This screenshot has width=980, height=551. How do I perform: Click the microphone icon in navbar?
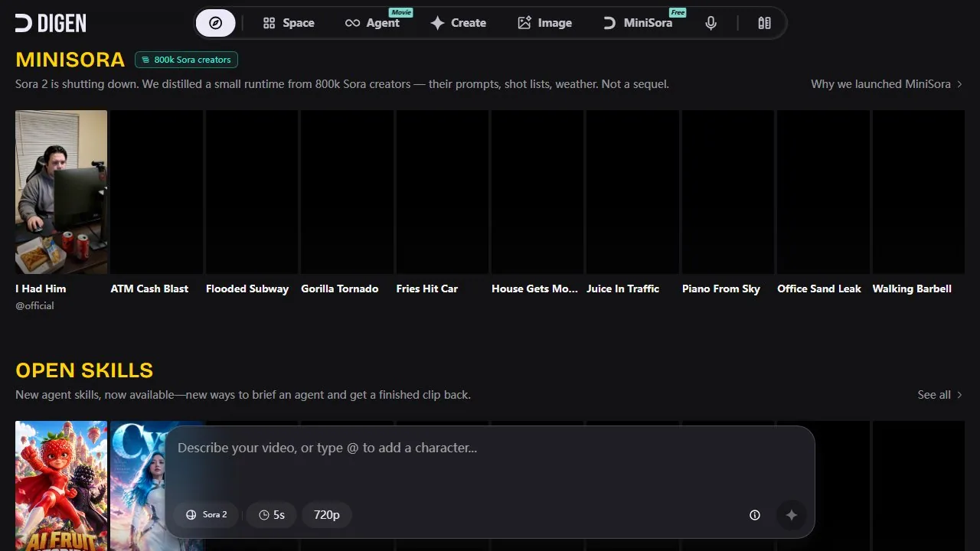point(711,23)
